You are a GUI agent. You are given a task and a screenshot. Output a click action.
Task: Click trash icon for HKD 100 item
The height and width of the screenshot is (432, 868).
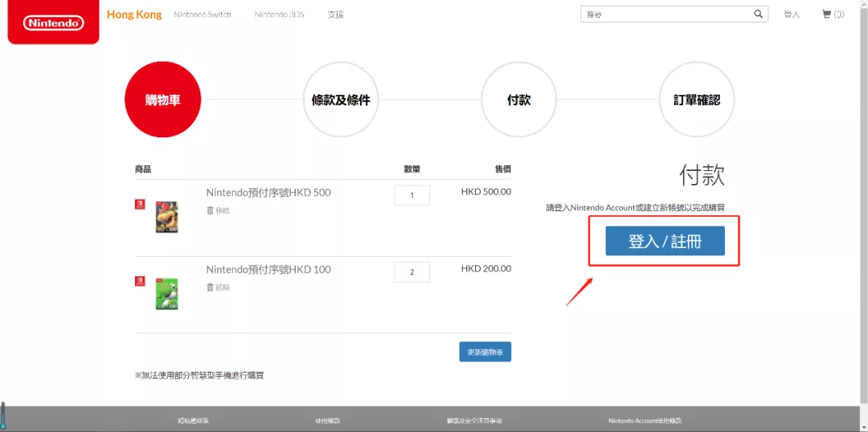tap(210, 287)
